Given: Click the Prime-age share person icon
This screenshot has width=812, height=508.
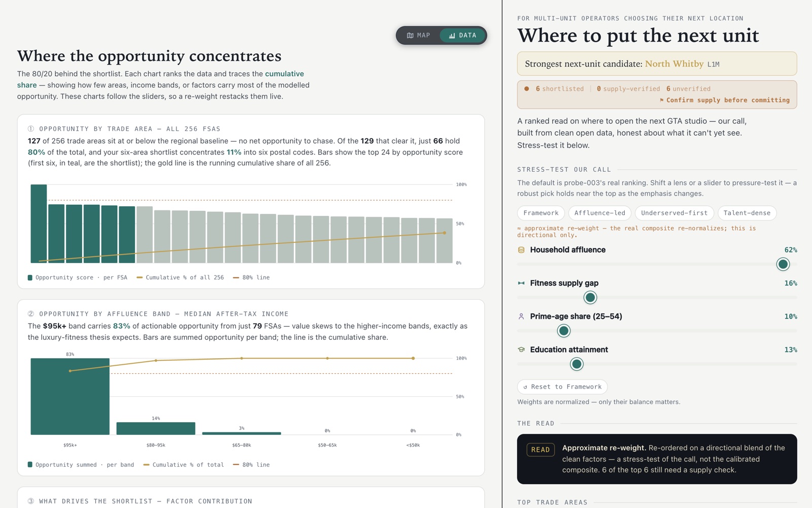Looking at the screenshot, I should [521, 316].
